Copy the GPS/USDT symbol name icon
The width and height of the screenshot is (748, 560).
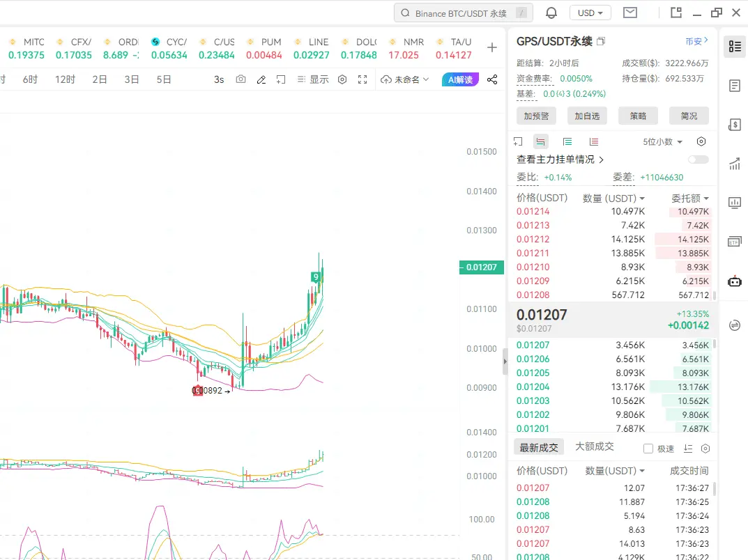(x=601, y=42)
